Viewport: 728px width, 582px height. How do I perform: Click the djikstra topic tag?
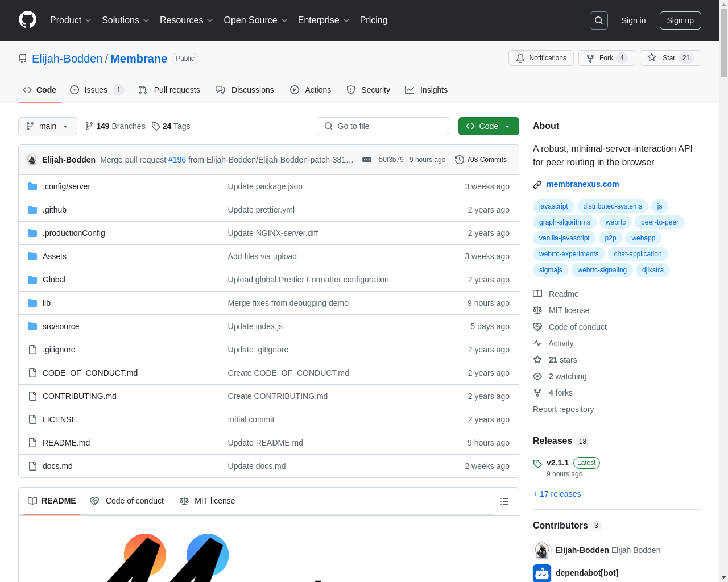[x=653, y=270]
